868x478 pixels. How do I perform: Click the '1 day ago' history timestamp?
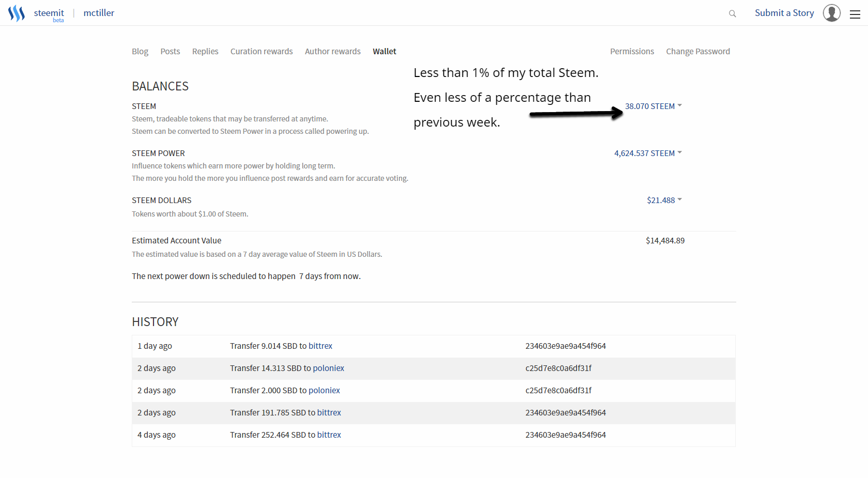[154, 346]
